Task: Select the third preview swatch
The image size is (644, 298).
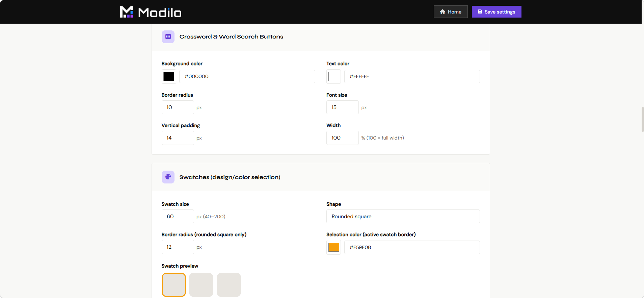Action: coord(229,285)
